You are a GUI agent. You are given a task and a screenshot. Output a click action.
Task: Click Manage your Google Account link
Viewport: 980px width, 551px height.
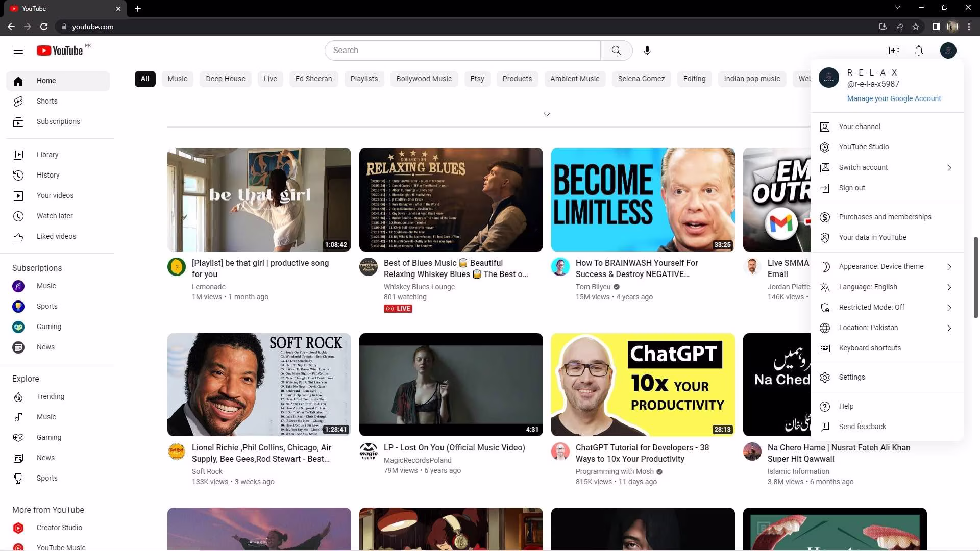click(x=894, y=98)
